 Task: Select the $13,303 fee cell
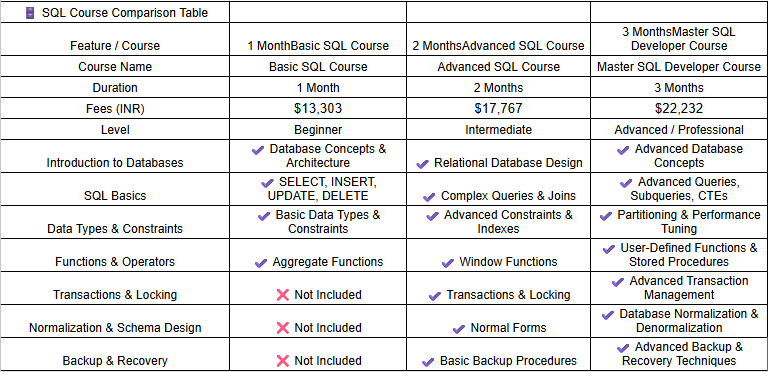pyautogui.click(x=318, y=108)
